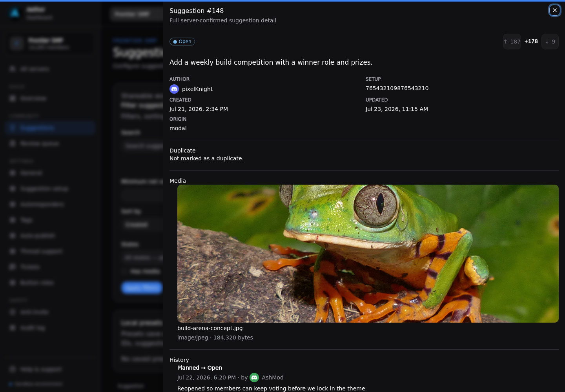Click the +178 net vote score
The image size is (565, 392).
[x=531, y=41]
